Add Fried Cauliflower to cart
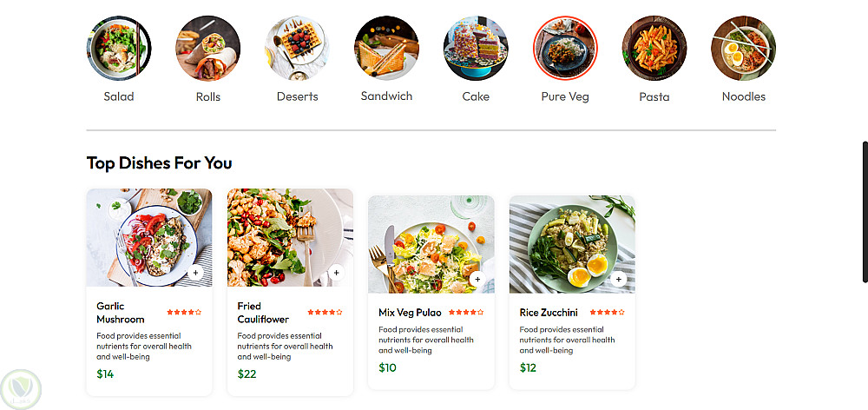Screen dimensions: 868x410 pyautogui.click(x=336, y=273)
